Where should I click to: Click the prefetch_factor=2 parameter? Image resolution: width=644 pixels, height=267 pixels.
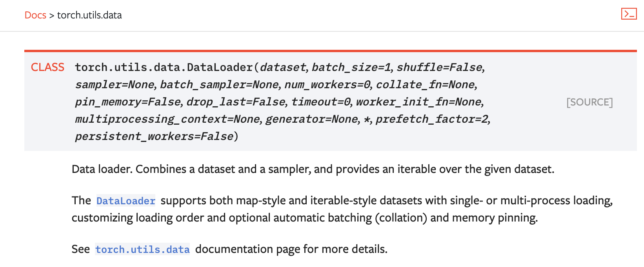(x=432, y=119)
